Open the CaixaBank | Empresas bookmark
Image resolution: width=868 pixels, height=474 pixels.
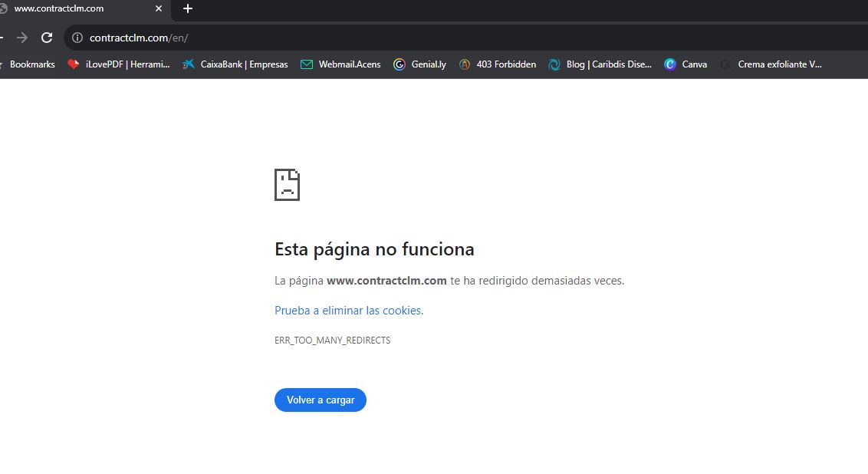[x=235, y=64]
